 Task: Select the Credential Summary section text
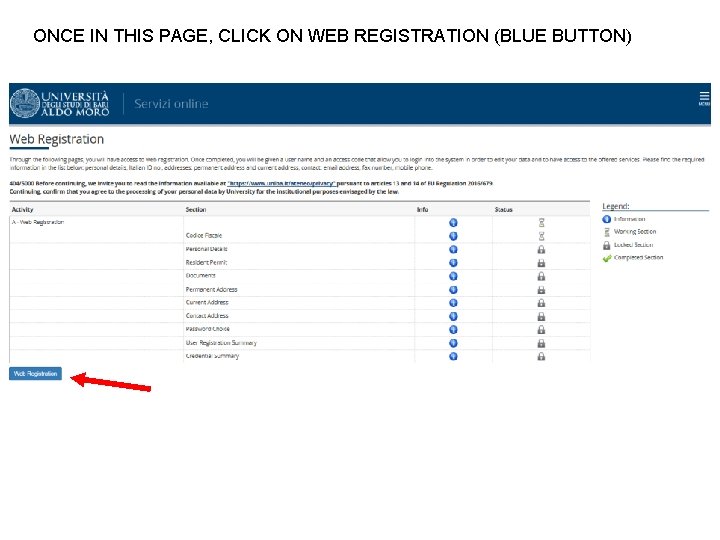click(x=213, y=356)
